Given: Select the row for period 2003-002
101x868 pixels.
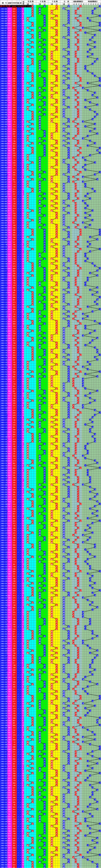Looking at the screenshot, I should click(x=50, y=8).
